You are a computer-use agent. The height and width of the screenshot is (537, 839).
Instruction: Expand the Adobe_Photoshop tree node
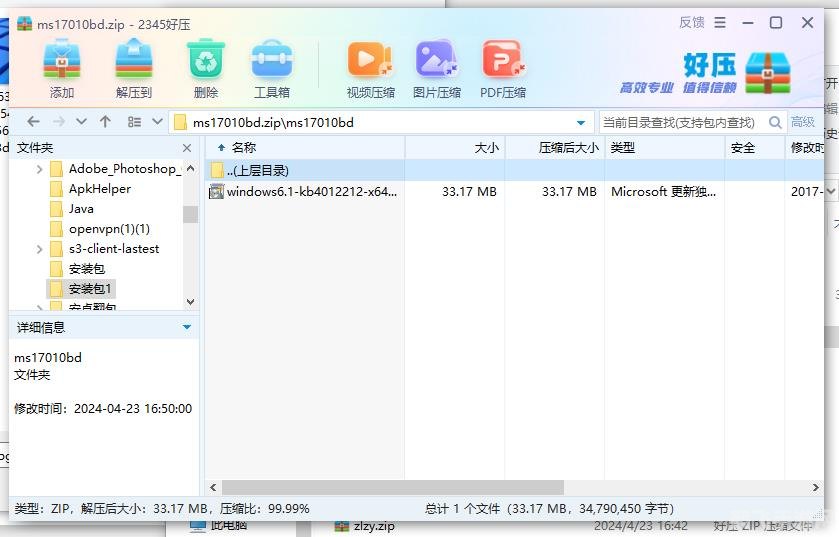[39, 170]
